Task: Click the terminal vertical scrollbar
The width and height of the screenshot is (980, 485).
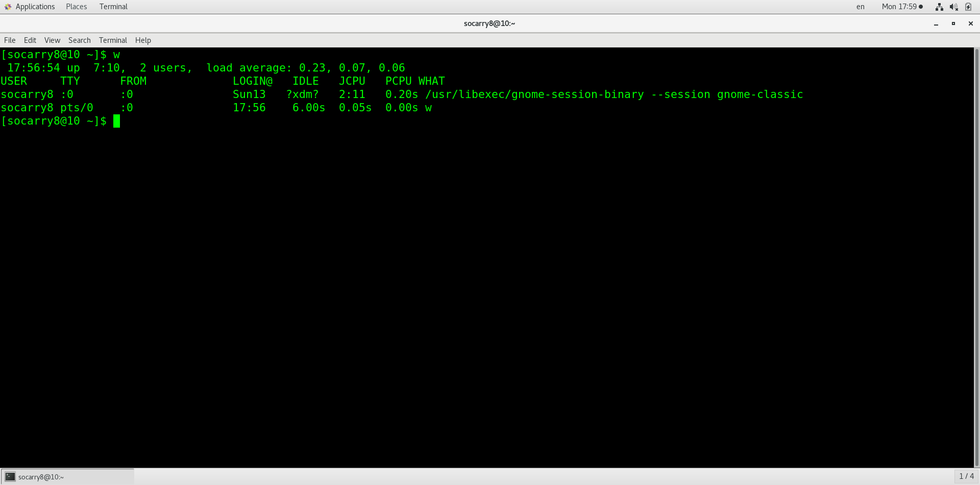Action: (976, 257)
